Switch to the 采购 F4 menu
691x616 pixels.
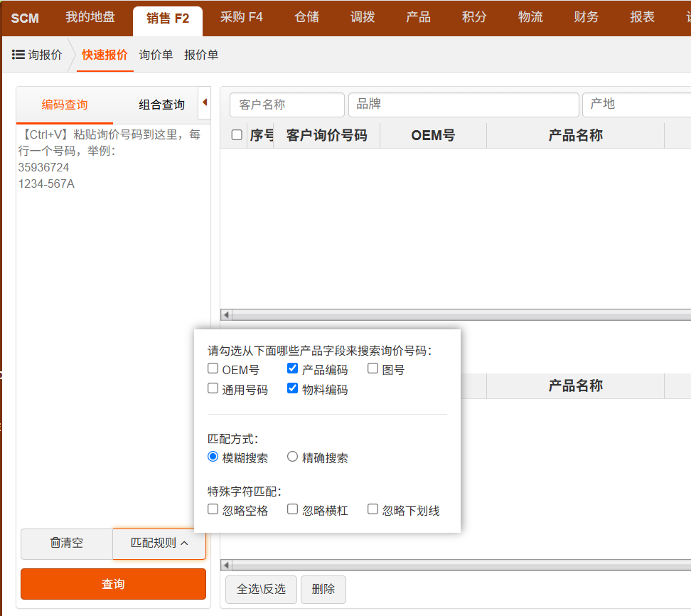[241, 18]
